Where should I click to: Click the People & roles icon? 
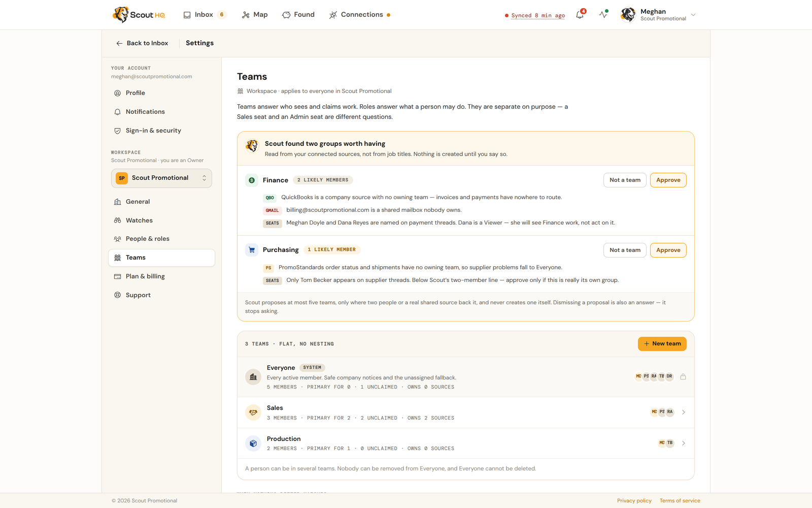pyautogui.click(x=118, y=239)
